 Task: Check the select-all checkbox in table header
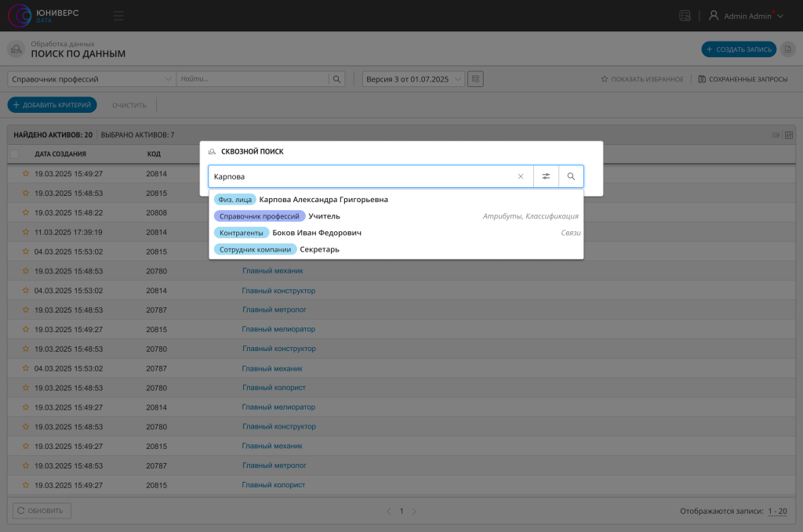14,154
